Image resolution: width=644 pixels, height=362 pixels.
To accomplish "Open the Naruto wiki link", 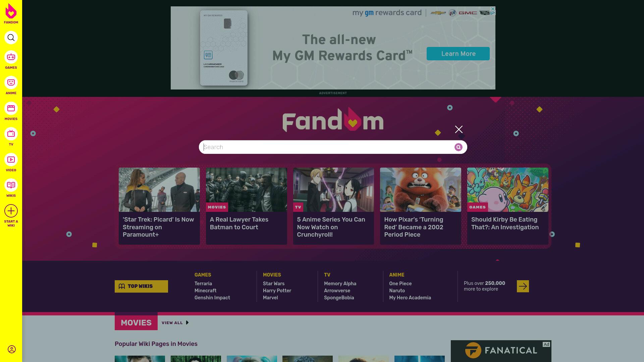I will [397, 291].
